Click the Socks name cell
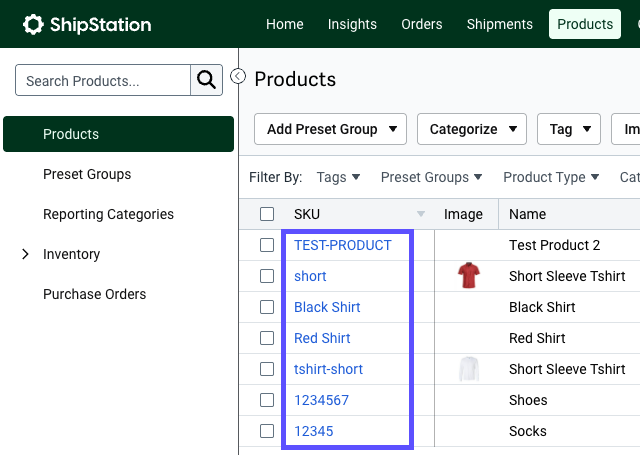640x455 pixels. 527,431
